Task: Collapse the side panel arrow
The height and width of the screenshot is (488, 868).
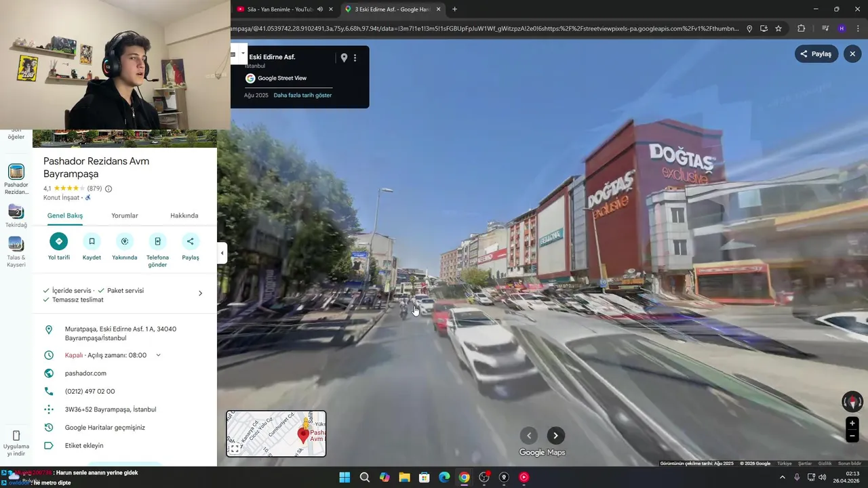Action: [222, 253]
